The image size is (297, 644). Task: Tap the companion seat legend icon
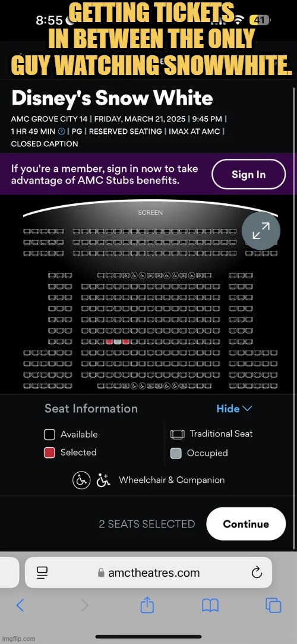[103, 480]
